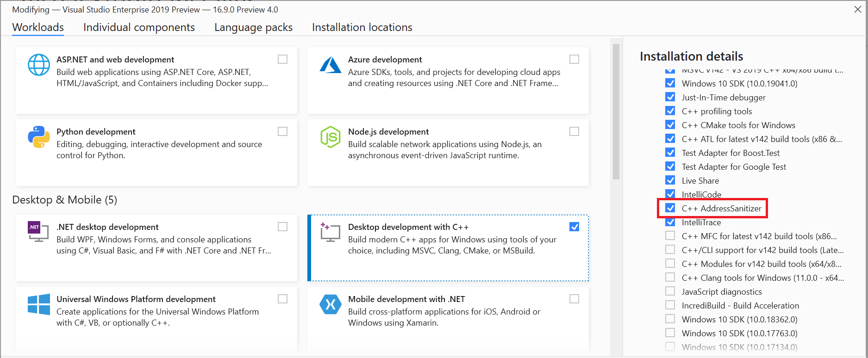Click the Xamarin mobile development icon
Image resolution: width=868 pixels, height=358 pixels.
click(x=331, y=304)
